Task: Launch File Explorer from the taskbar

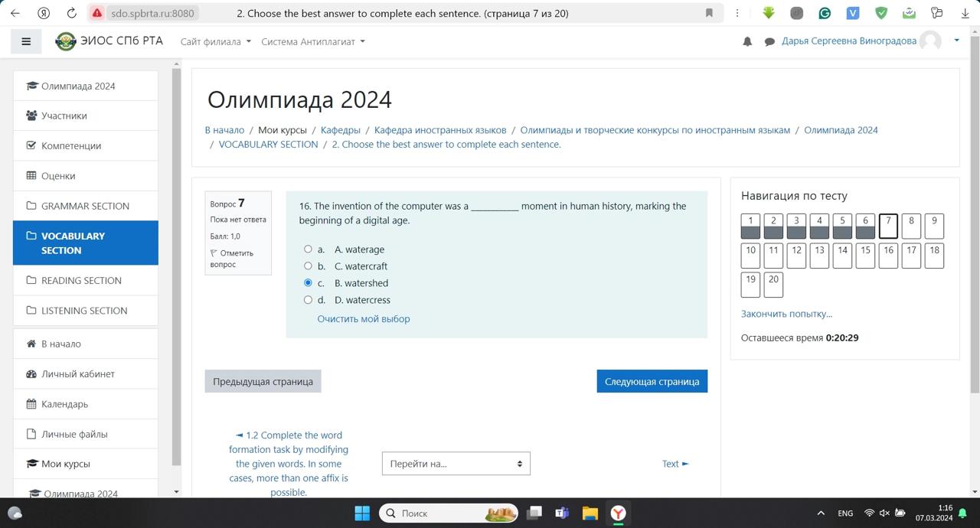Action: (590, 513)
